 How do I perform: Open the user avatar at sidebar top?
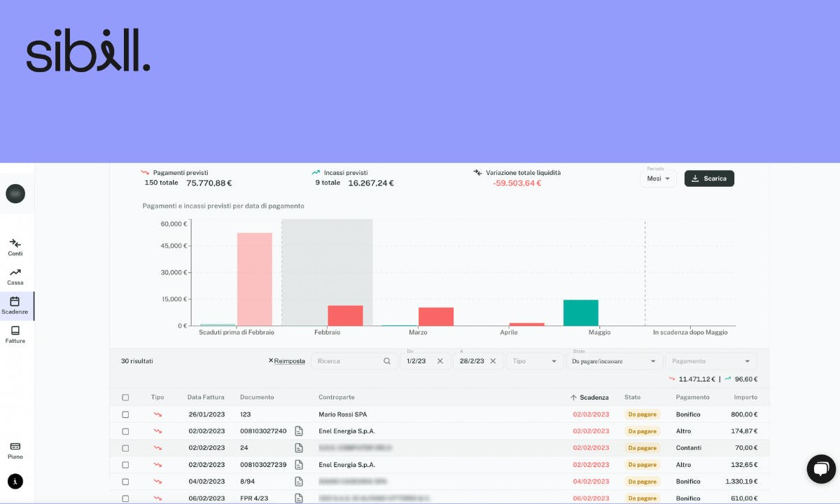click(15, 194)
